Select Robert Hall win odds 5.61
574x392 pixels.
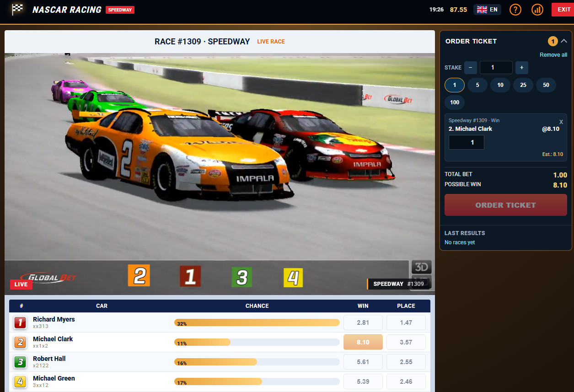tap(363, 362)
